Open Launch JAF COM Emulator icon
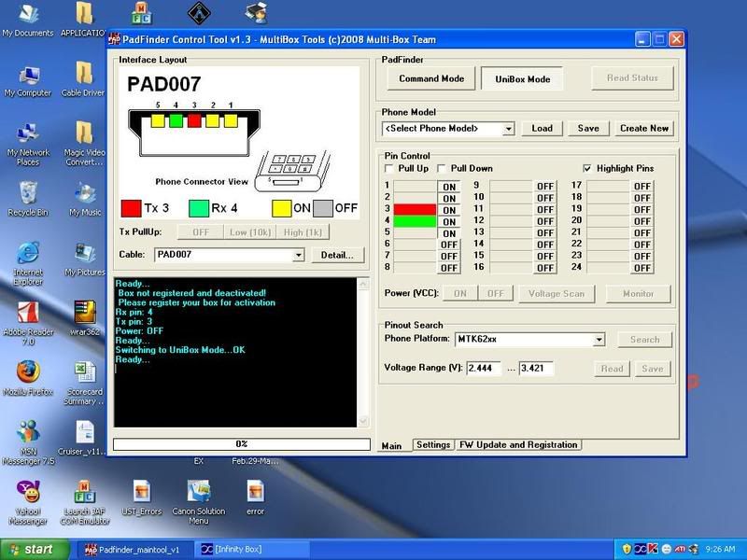Image resolution: width=747 pixels, height=560 pixels. click(x=84, y=504)
